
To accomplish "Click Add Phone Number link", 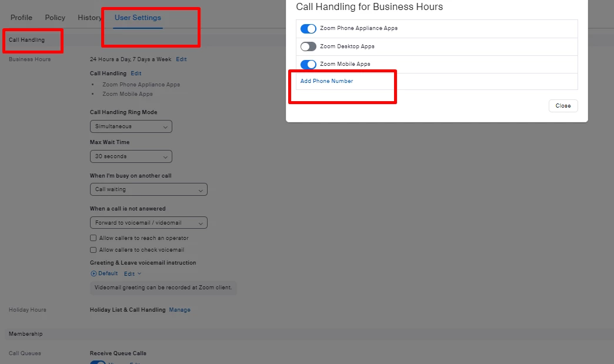I will 326,81.
